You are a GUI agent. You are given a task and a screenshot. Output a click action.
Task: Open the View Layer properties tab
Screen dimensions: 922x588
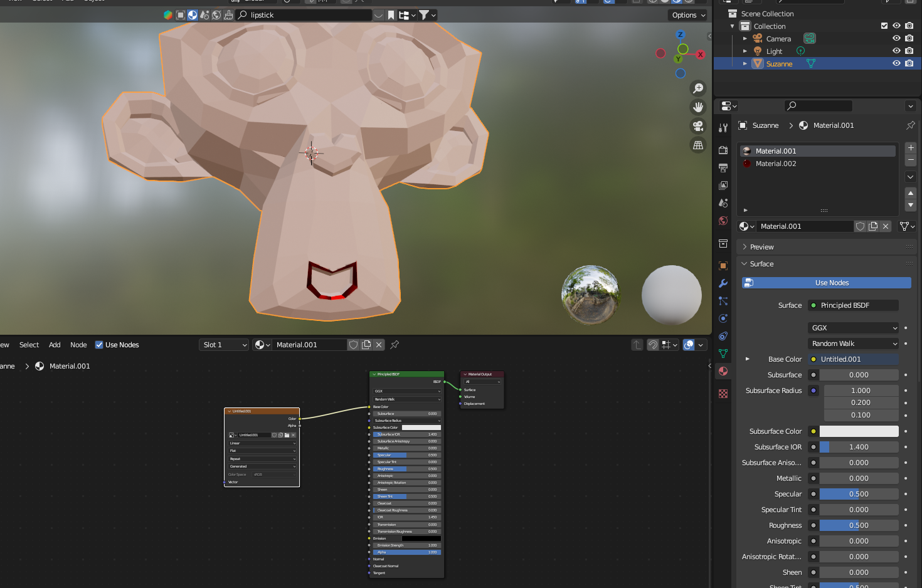pyautogui.click(x=723, y=186)
